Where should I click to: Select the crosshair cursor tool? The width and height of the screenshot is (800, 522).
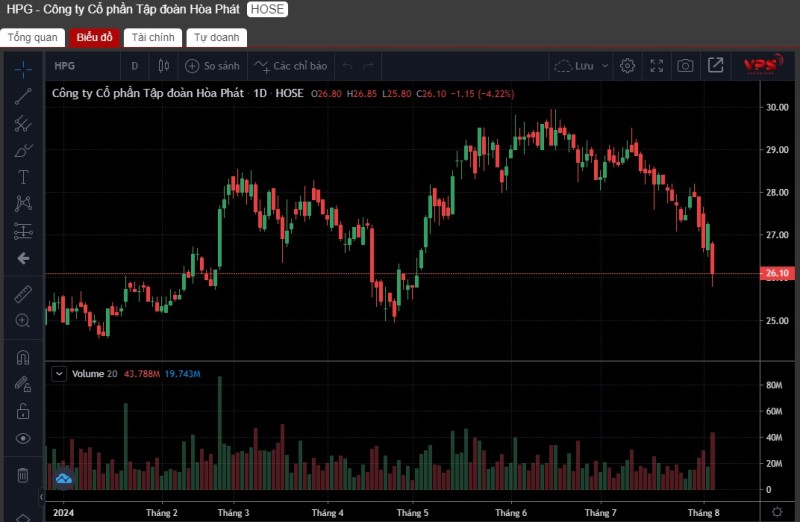click(x=23, y=69)
